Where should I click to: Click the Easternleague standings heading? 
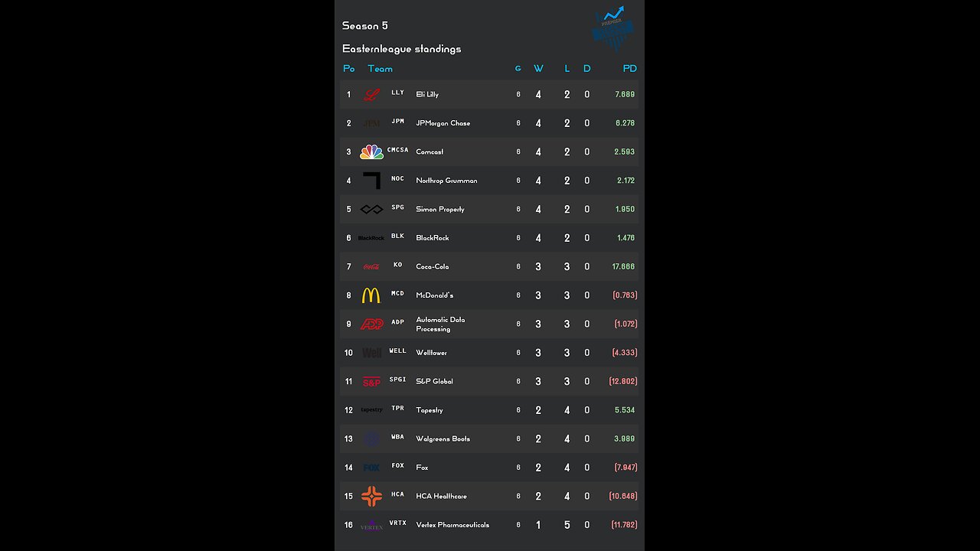[401, 49]
